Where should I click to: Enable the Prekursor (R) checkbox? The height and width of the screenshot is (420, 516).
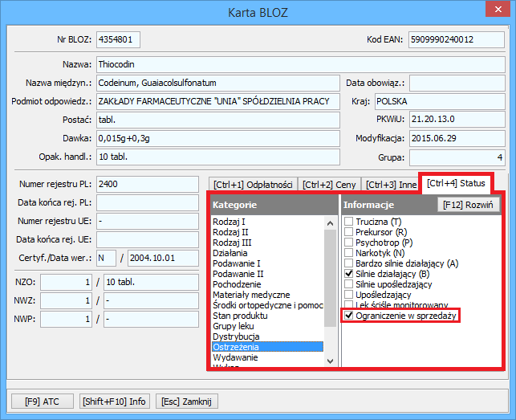click(348, 232)
